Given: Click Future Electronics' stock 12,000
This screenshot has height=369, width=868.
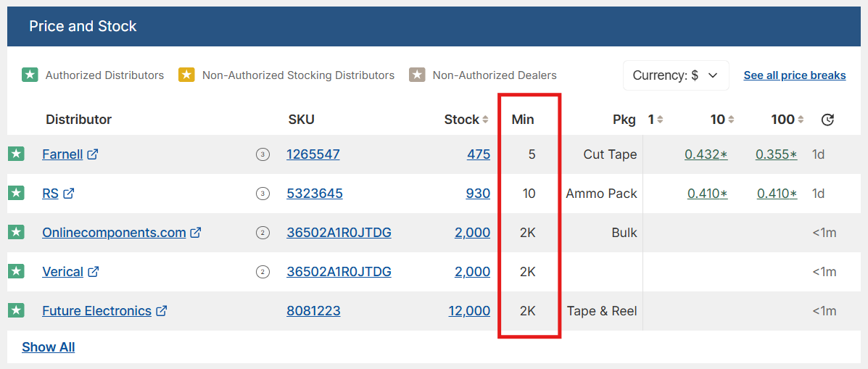Looking at the screenshot, I should pyautogui.click(x=469, y=311).
